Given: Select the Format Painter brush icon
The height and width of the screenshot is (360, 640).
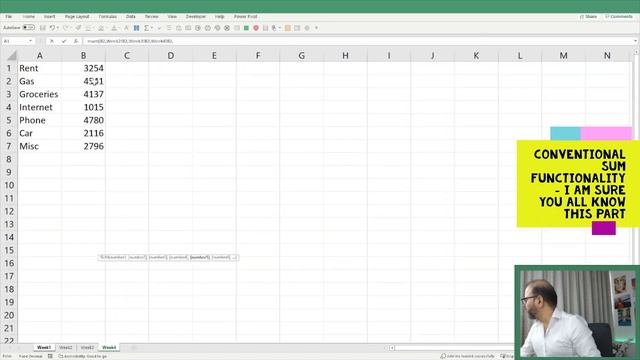Looking at the screenshot, I should [78, 28].
